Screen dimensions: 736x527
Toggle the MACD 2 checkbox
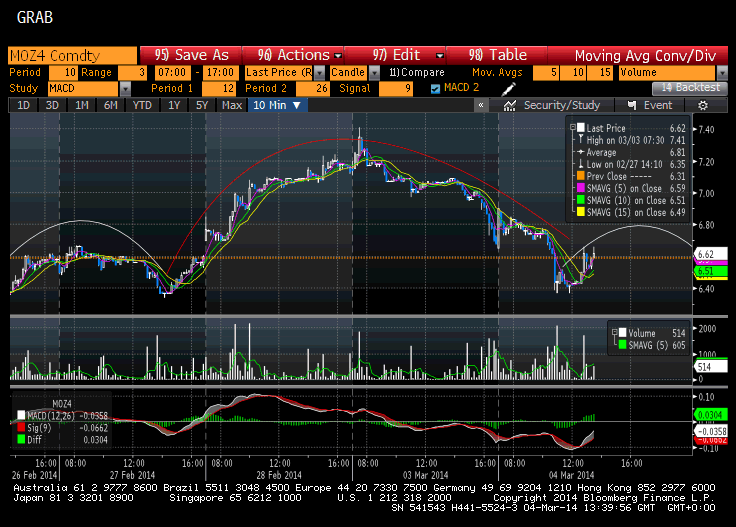436,89
